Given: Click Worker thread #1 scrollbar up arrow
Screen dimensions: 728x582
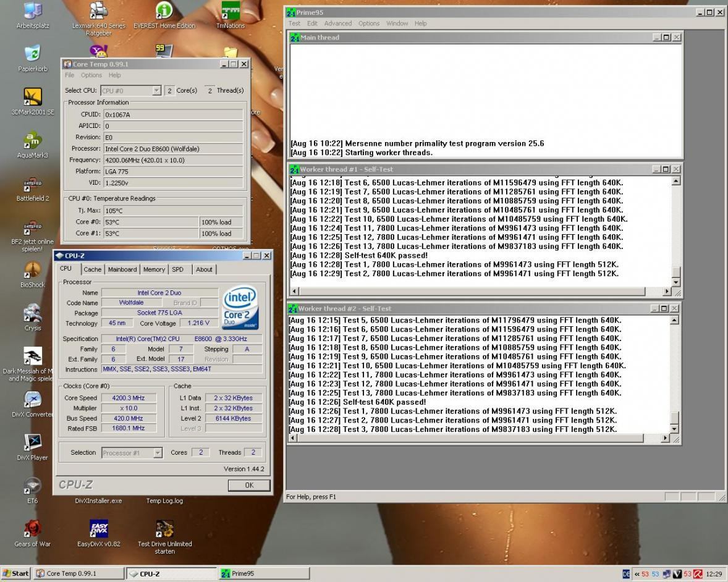Looking at the screenshot, I should (x=676, y=181).
